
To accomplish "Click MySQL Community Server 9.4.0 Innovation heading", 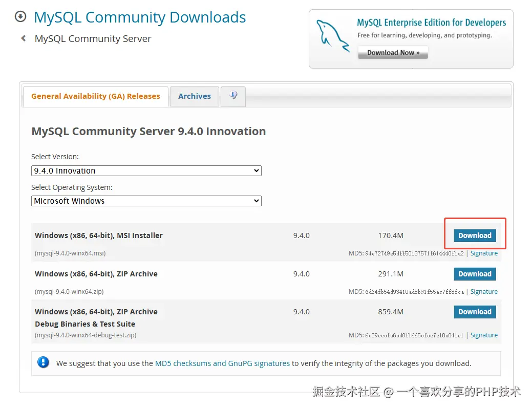I will [148, 131].
